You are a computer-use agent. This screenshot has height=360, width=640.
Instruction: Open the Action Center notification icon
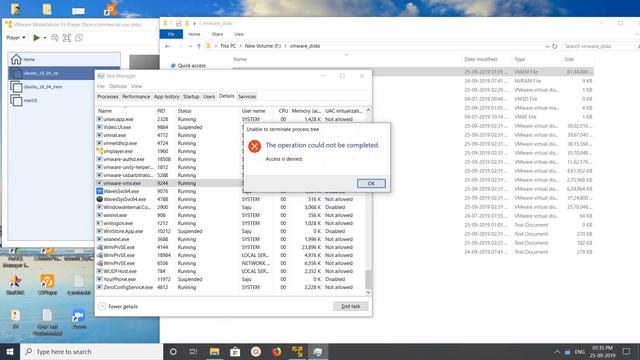coord(627,351)
